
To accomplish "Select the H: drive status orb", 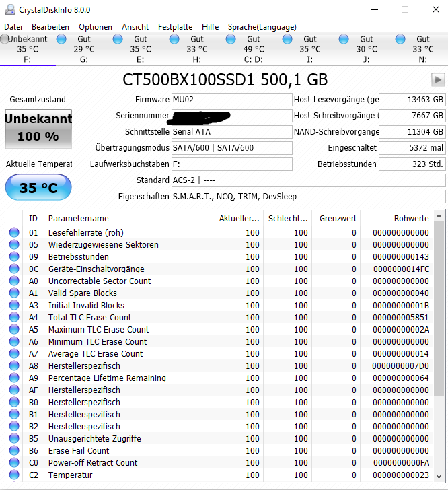I will (174, 39).
